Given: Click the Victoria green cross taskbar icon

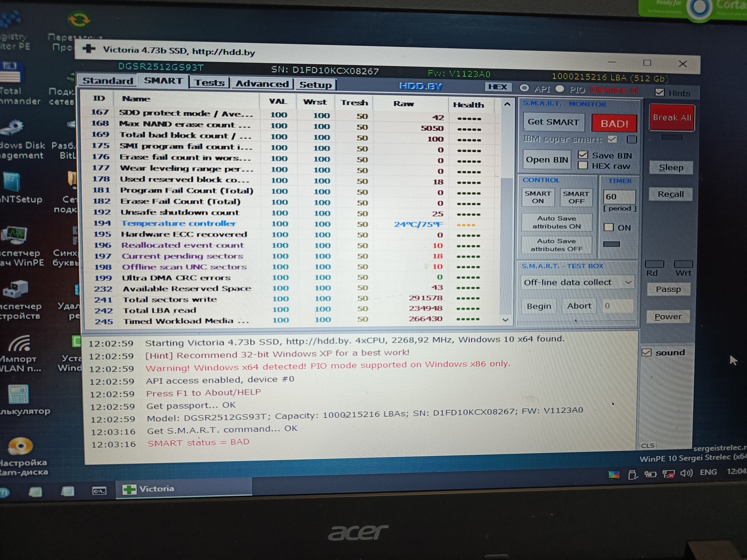Looking at the screenshot, I should point(129,489).
